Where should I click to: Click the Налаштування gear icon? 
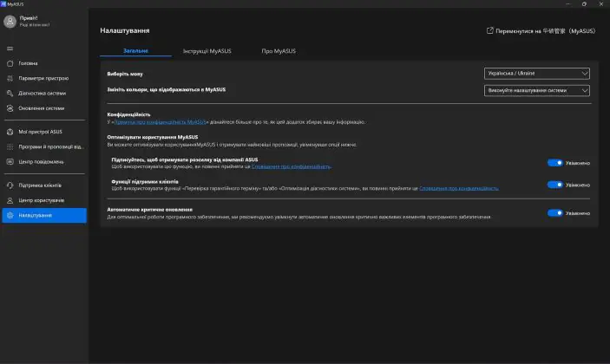click(10, 215)
